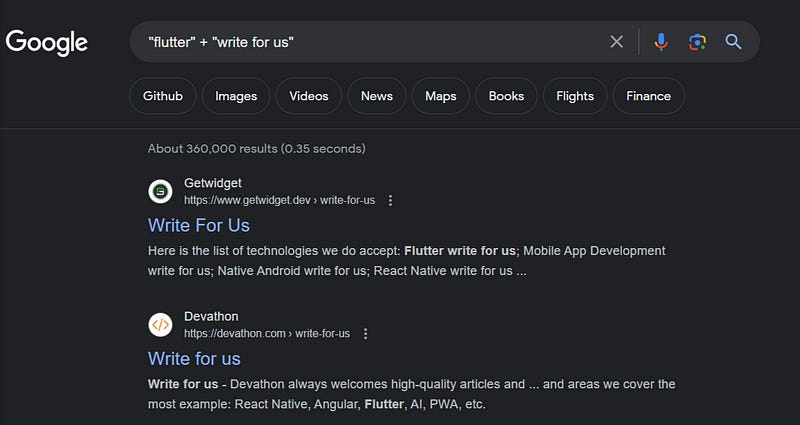Screen dimensions: 800x425
Task: Open the Devathon "Write for us" result title
Action: point(194,359)
